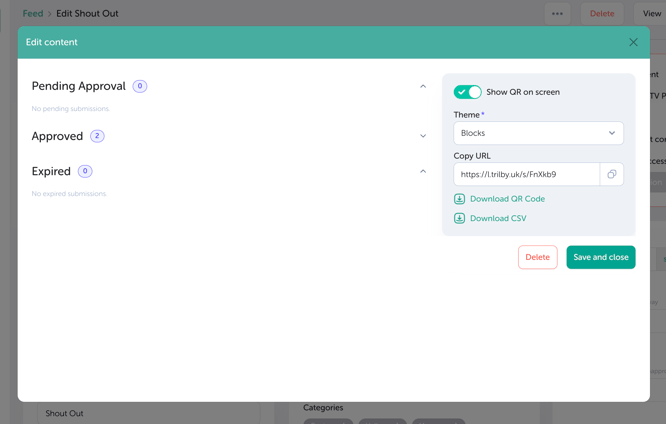Click the Approved count badge 2
The width and height of the screenshot is (666, 424).
tap(97, 136)
